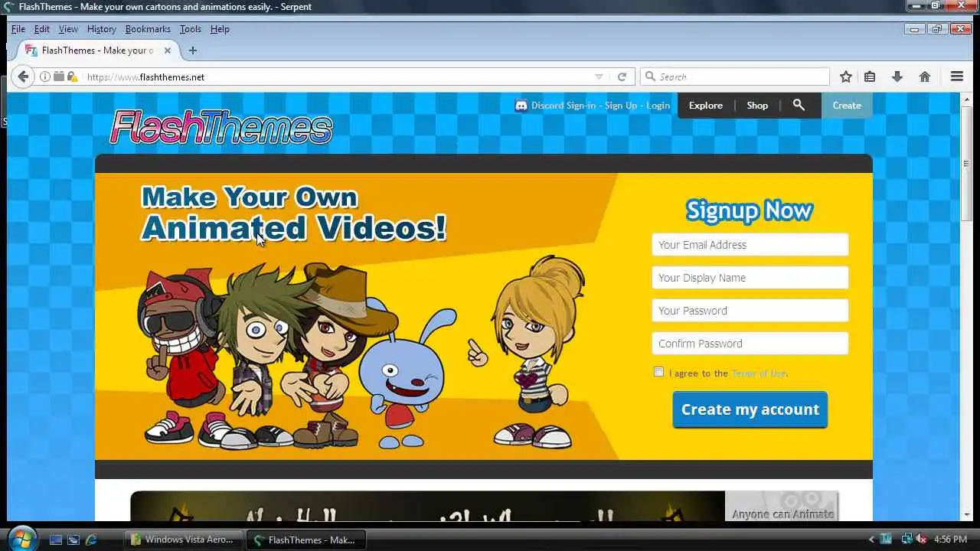Image resolution: width=980 pixels, height=551 pixels.
Task: Launch Internet Explorer from quick launch
Action: pos(92,540)
